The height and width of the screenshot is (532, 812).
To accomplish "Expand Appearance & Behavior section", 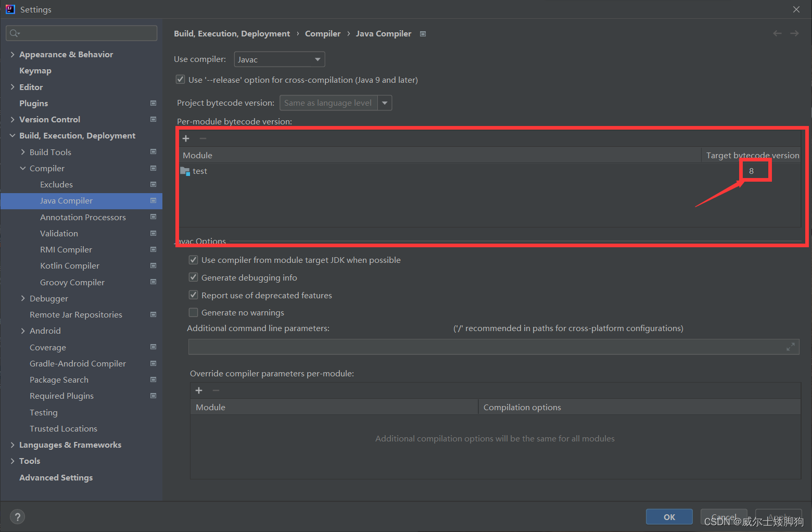I will [x=12, y=54].
